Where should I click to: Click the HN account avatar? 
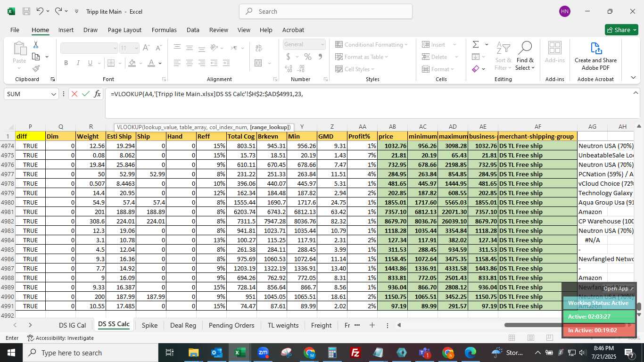pos(564,11)
